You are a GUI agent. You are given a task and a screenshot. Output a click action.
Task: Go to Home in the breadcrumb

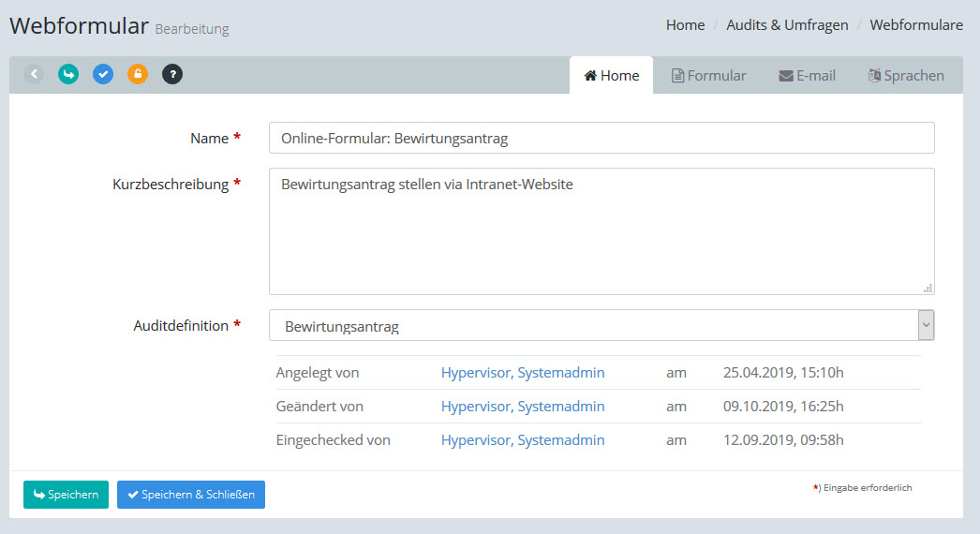pos(685,25)
